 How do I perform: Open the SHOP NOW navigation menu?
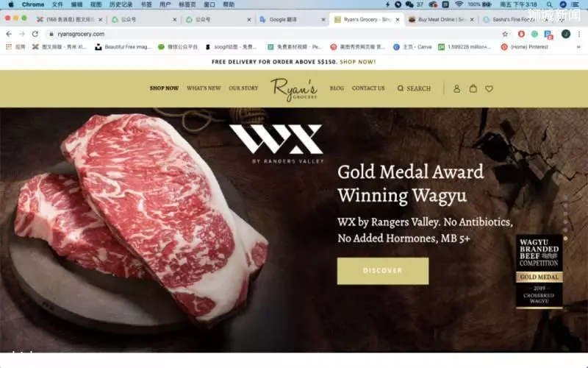pyautogui.click(x=164, y=88)
